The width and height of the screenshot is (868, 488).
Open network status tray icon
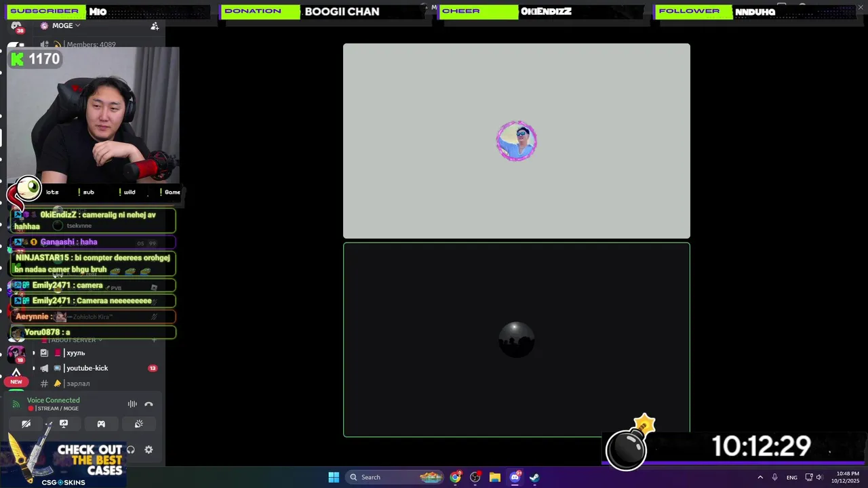[809, 477]
